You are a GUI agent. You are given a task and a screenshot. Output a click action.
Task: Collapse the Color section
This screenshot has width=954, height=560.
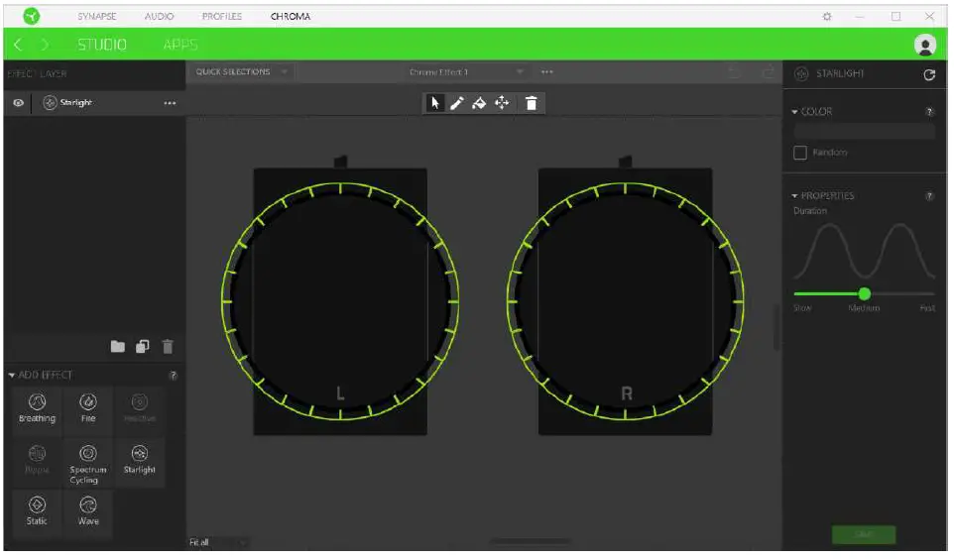(x=794, y=112)
